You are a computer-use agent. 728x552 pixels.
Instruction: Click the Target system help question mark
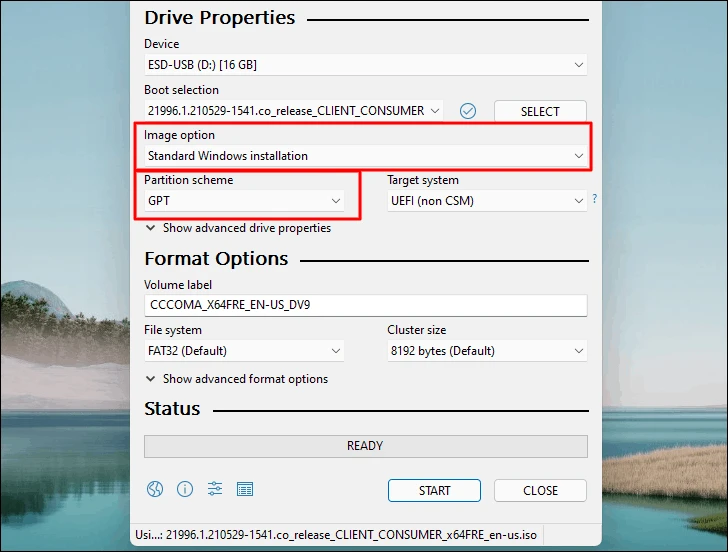click(595, 199)
